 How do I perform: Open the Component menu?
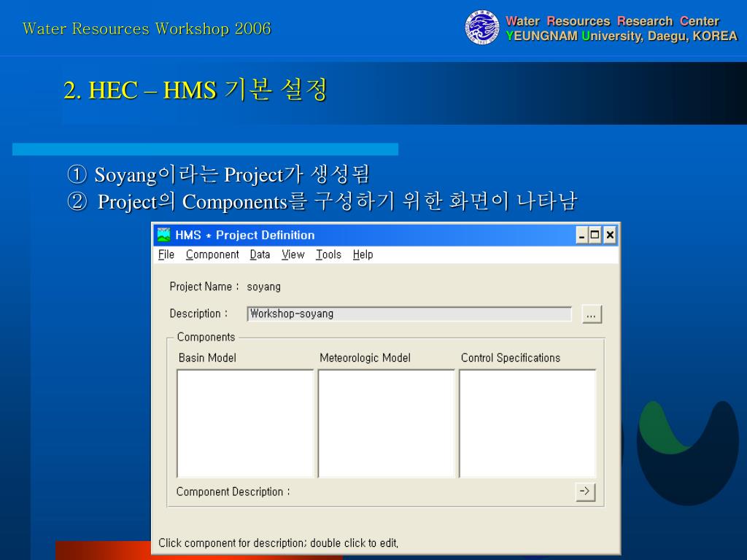(212, 254)
